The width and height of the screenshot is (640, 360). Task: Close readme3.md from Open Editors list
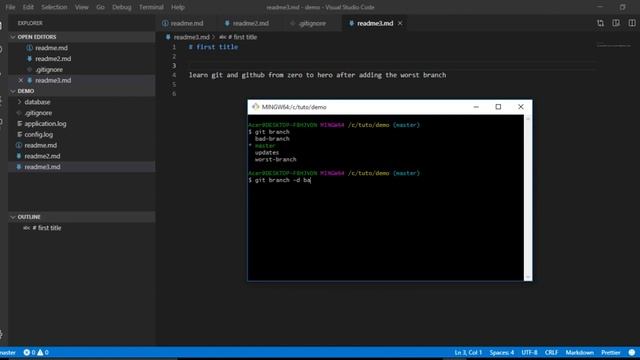tap(21, 80)
